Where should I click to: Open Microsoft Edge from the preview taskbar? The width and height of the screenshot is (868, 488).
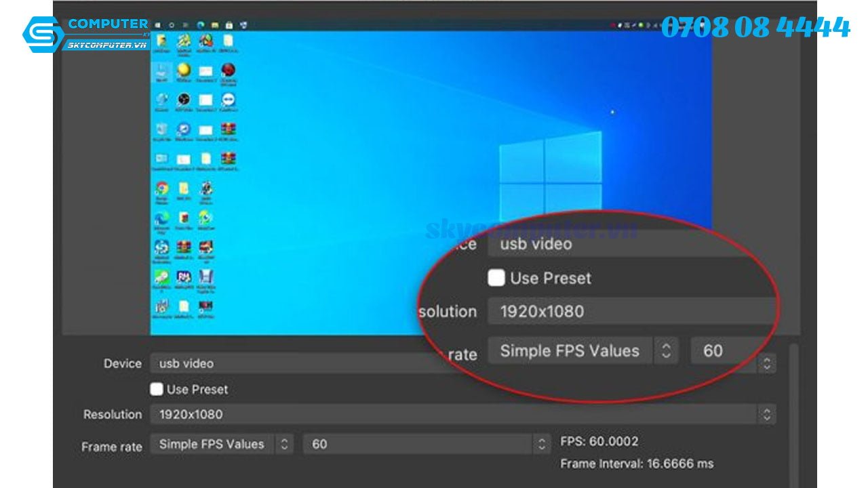201,25
